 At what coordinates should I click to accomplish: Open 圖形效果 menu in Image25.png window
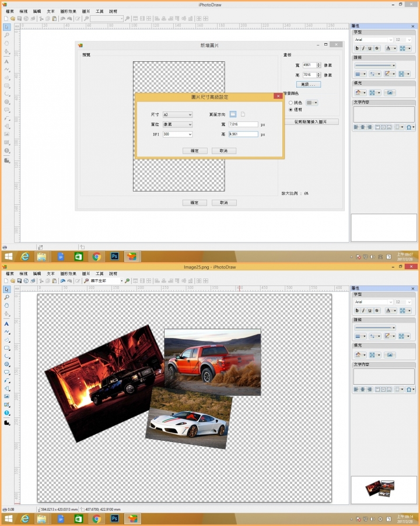68,274
